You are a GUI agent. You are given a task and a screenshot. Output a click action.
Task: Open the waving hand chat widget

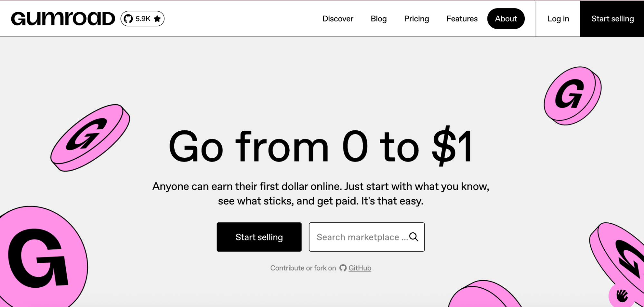tap(622, 295)
